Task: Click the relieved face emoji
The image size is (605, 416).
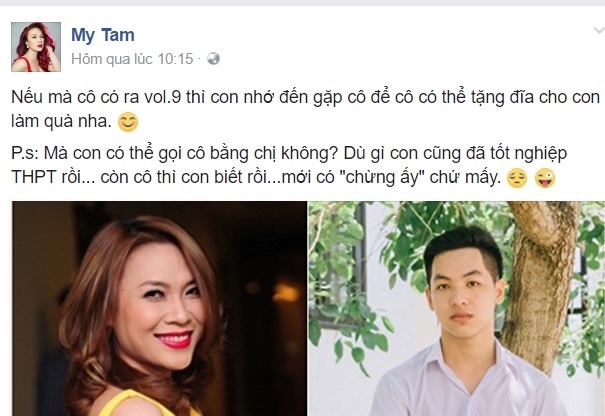Action: click(x=517, y=178)
